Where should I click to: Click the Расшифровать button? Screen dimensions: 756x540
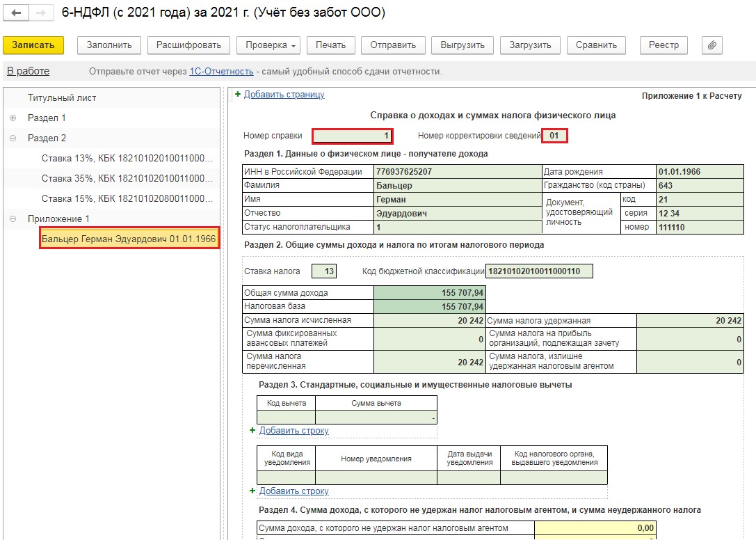pyautogui.click(x=188, y=45)
